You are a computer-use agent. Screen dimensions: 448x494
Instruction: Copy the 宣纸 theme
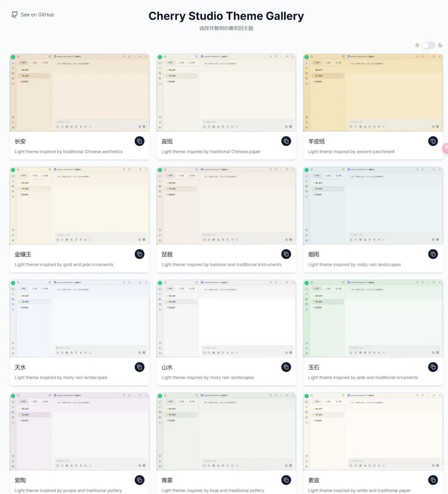(x=286, y=141)
